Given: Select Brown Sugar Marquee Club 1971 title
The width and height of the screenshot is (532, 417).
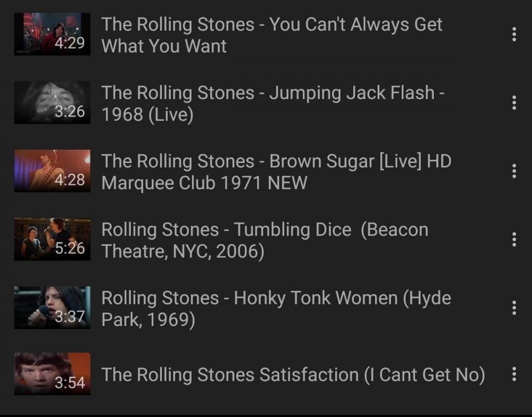Looking at the screenshot, I should click(276, 171).
